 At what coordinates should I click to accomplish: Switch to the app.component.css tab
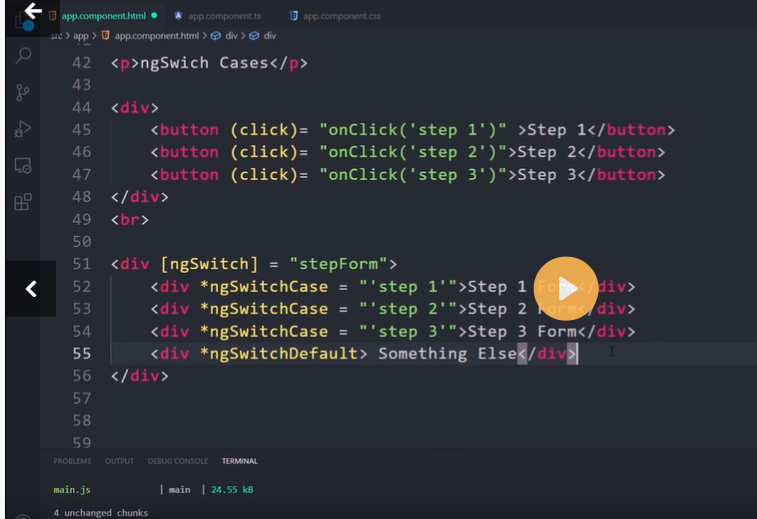[338, 16]
